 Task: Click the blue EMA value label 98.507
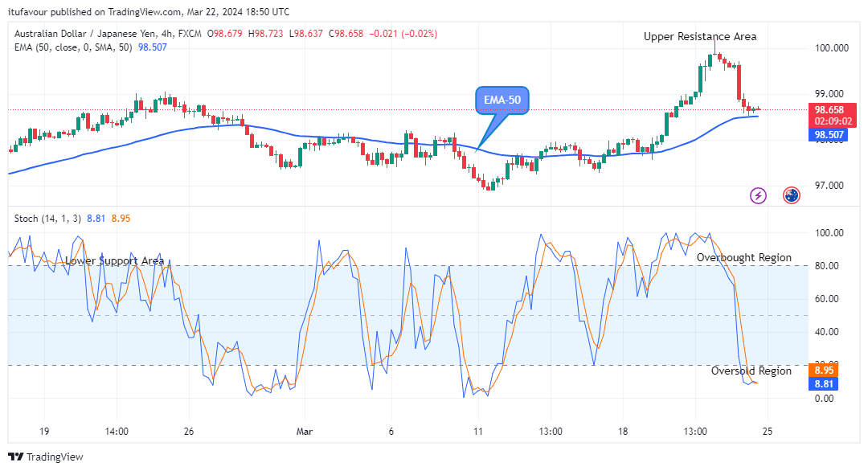coord(829,134)
